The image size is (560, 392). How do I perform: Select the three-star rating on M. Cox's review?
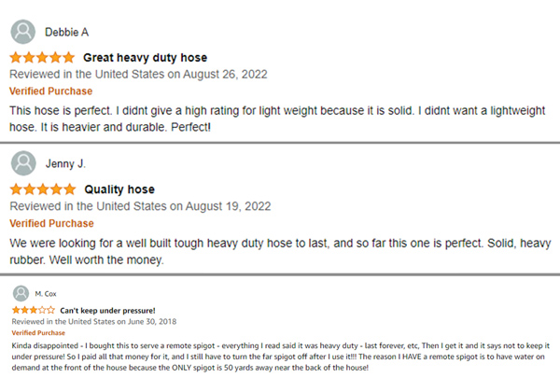34,310
